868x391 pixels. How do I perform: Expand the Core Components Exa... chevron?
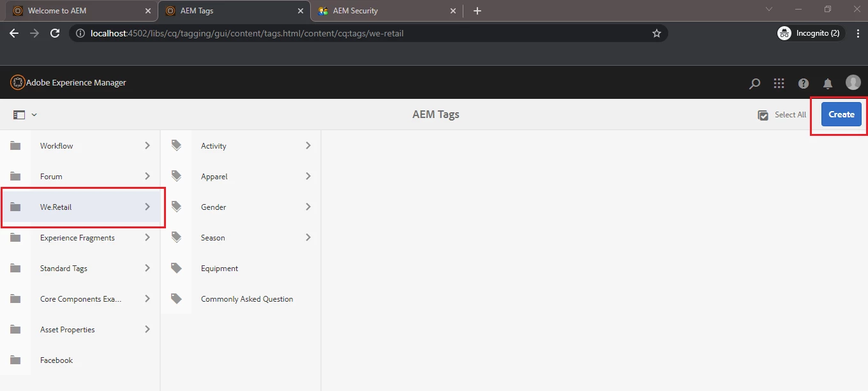(147, 299)
